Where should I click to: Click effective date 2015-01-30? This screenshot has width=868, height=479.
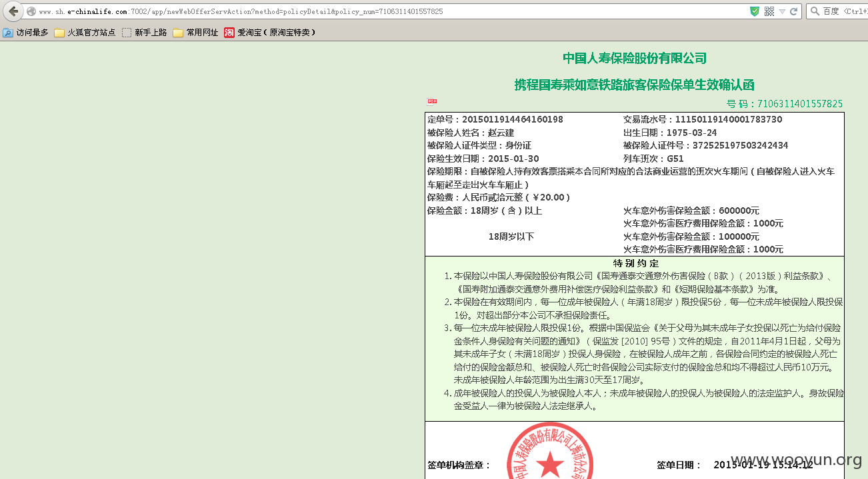pyautogui.click(x=513, y=159)
